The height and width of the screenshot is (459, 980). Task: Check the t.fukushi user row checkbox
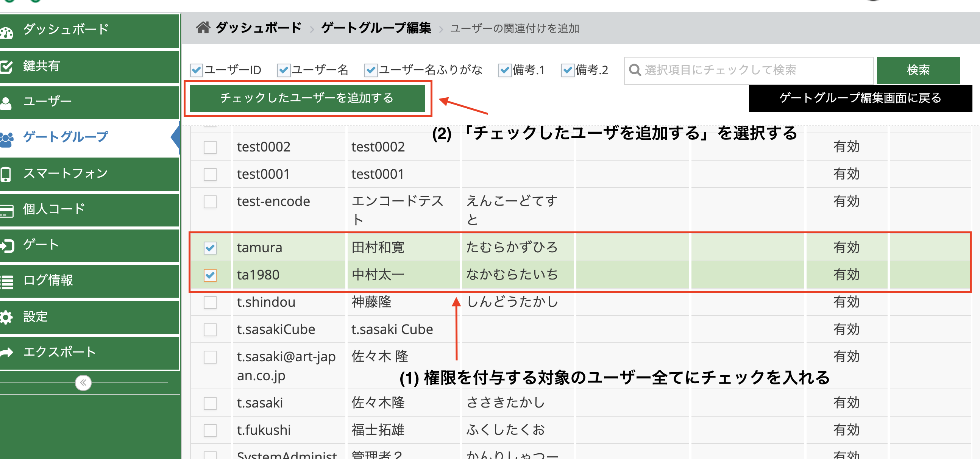pos(210,431)
